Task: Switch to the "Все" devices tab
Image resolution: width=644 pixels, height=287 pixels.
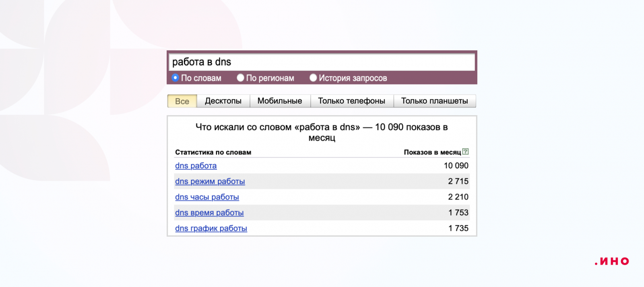Action: click(182, 101)
